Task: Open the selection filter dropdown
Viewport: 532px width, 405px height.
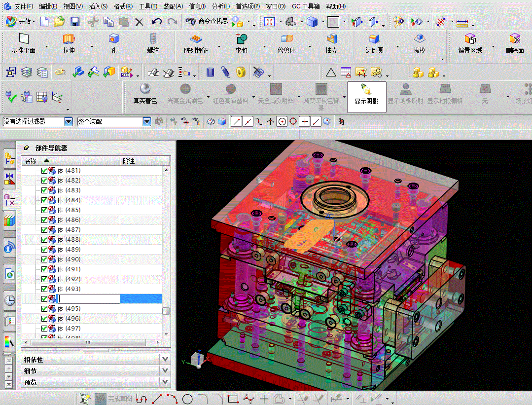Action: (x=68, y=121)
